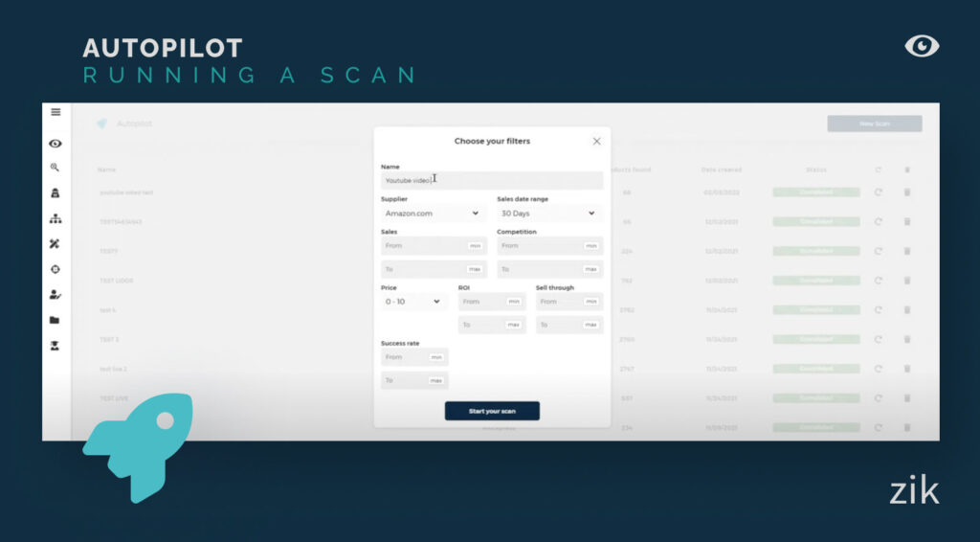Expand the Supplier Amazon.com dropdown

[434, 214]
